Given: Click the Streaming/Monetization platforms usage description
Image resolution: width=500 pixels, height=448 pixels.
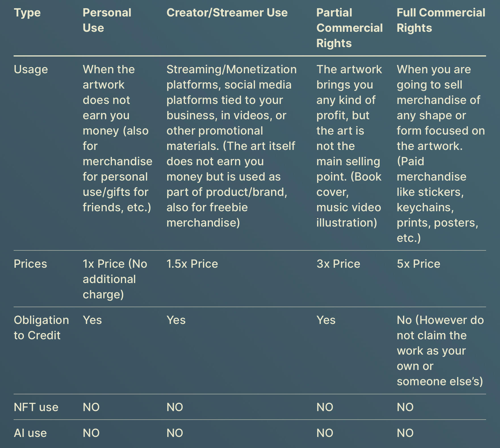Looking at the screenshot, I should (231, 146).
